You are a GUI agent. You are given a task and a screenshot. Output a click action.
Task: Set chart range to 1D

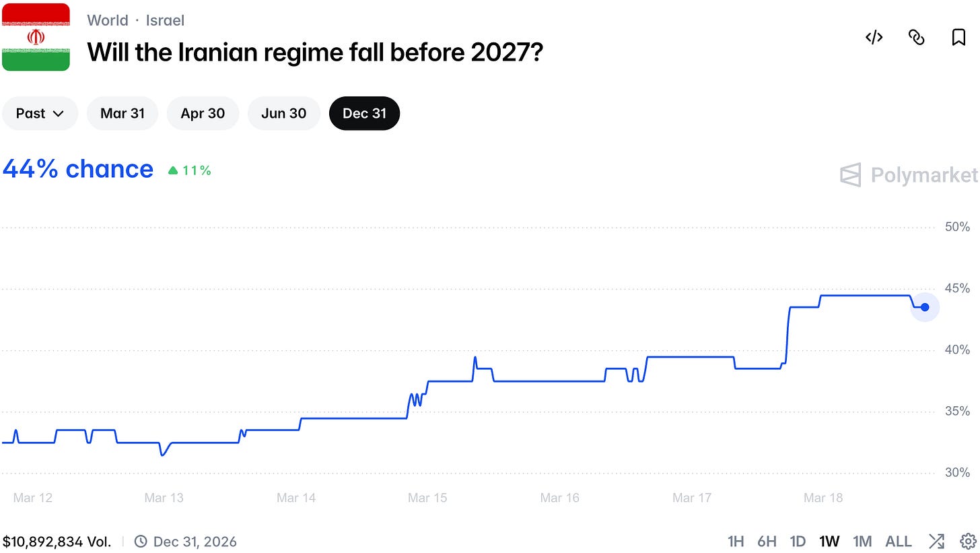pos(798,541)
